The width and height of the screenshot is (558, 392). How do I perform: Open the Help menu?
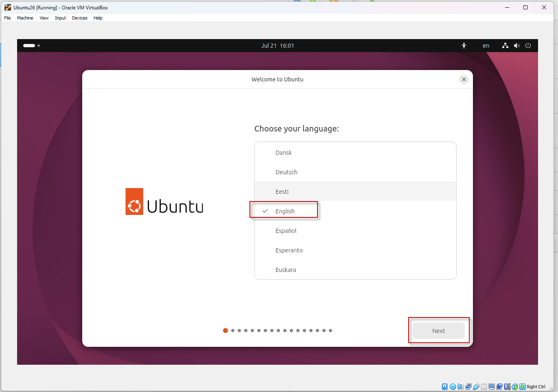pos(98,18)
